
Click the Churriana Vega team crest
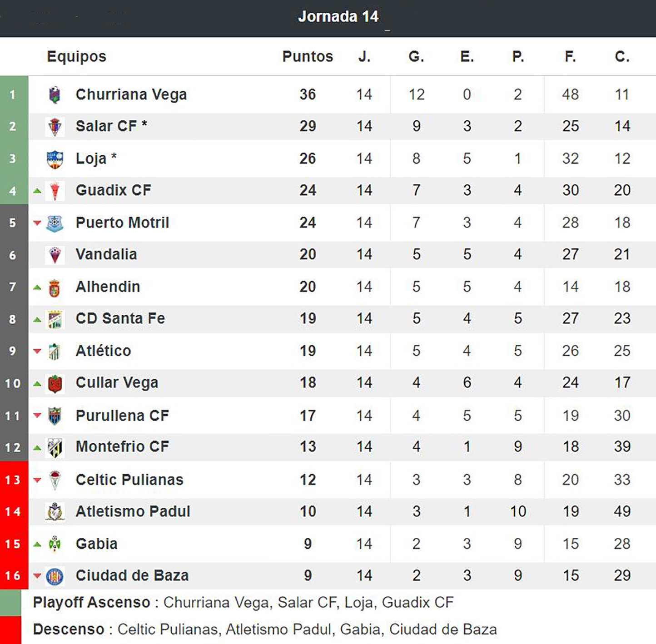tap(55, 94)
